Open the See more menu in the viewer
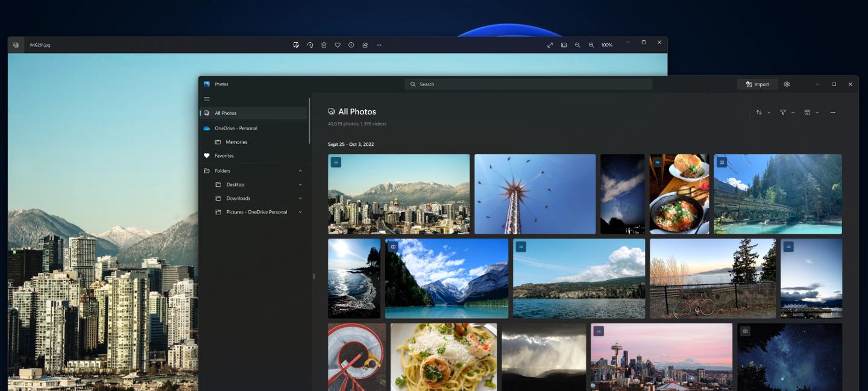Image resolution: width=868 pixels, height=391 pixels. pos(379,45)
